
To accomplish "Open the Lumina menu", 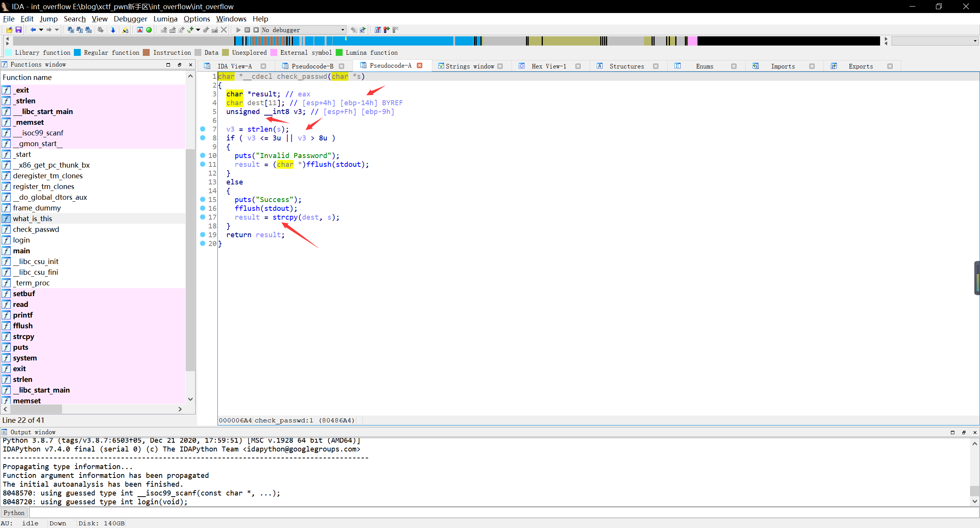I will [165, 19].
